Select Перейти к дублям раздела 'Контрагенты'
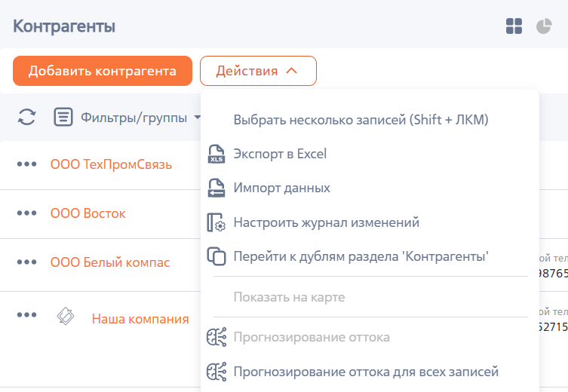This screenshot has height=392, width=568. (361, 256)
